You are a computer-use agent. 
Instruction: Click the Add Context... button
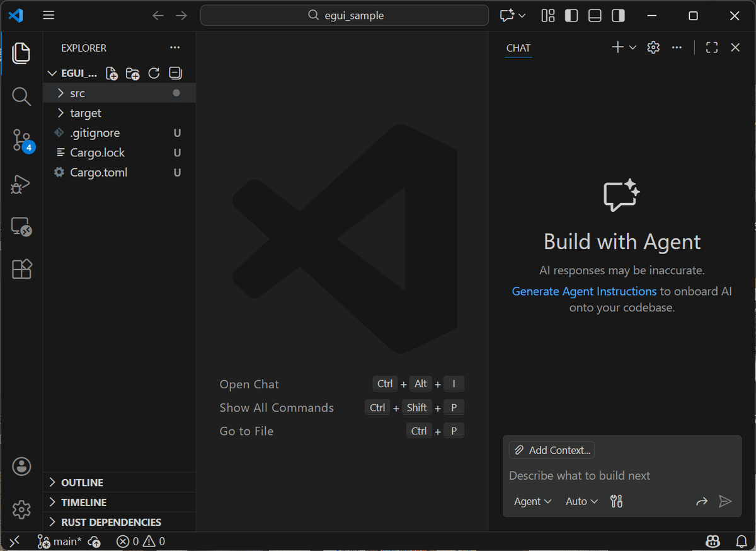tap(552, 450)
